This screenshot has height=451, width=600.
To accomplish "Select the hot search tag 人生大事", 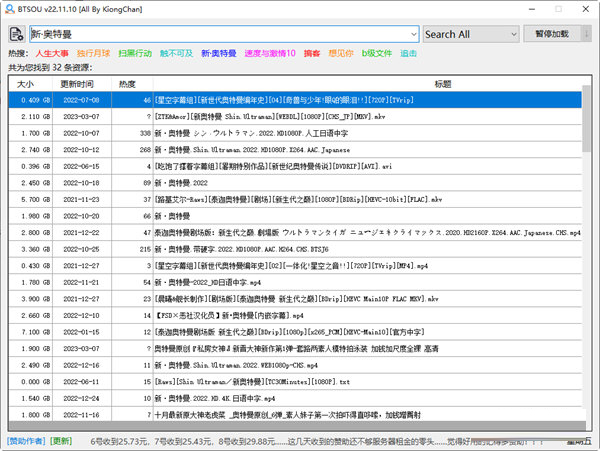I will coord(53,52).
